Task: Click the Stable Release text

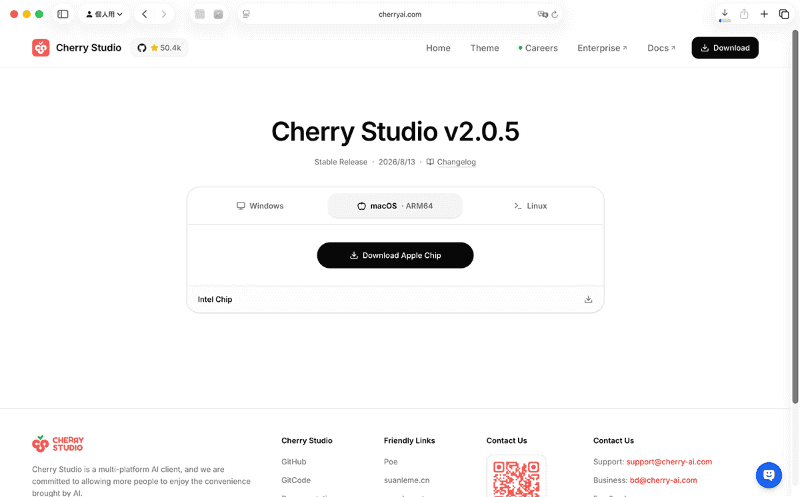Action: point(341,162)
